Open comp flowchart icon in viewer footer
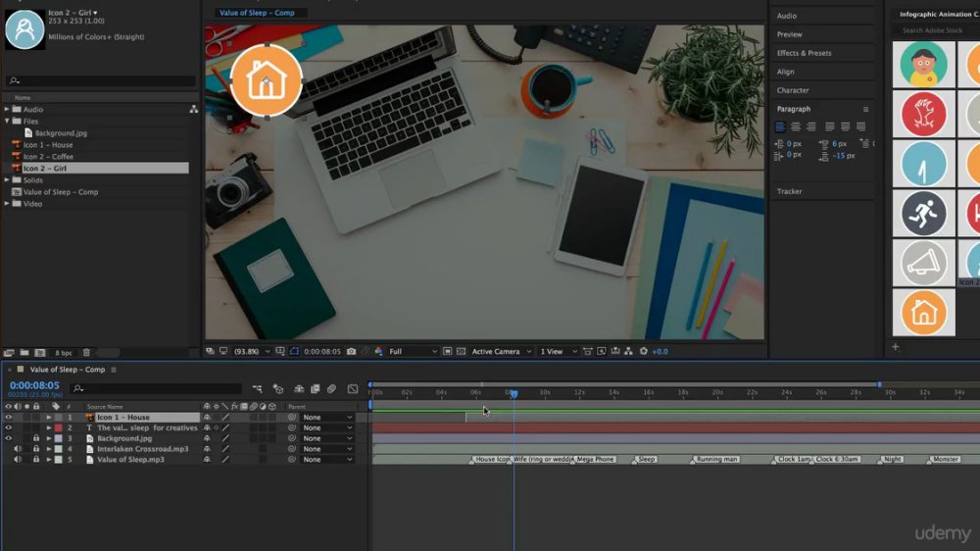 pyautogui.click(x=629, y=352)
